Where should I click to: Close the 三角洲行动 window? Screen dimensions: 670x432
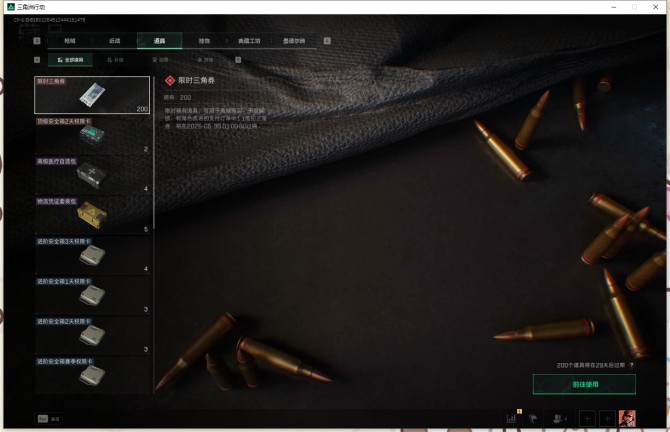click(x=655, y=7)
